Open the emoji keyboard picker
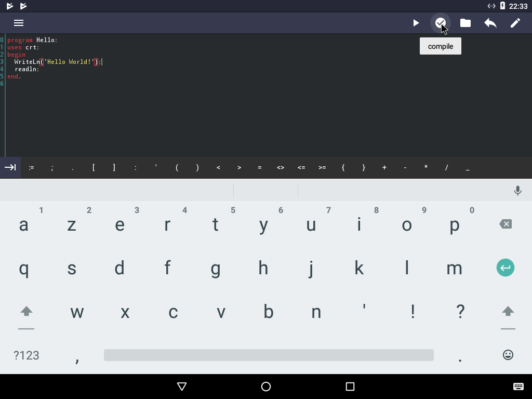 (508, 355)
